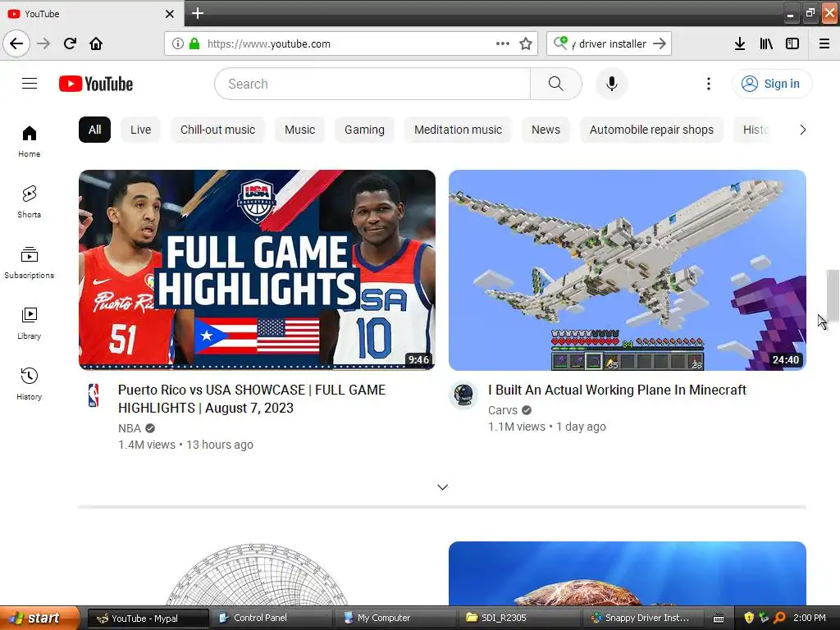Play the Full Game Highlights thumbnail
Viewport: 840px width, 630px height.
(x=257, y=270)
